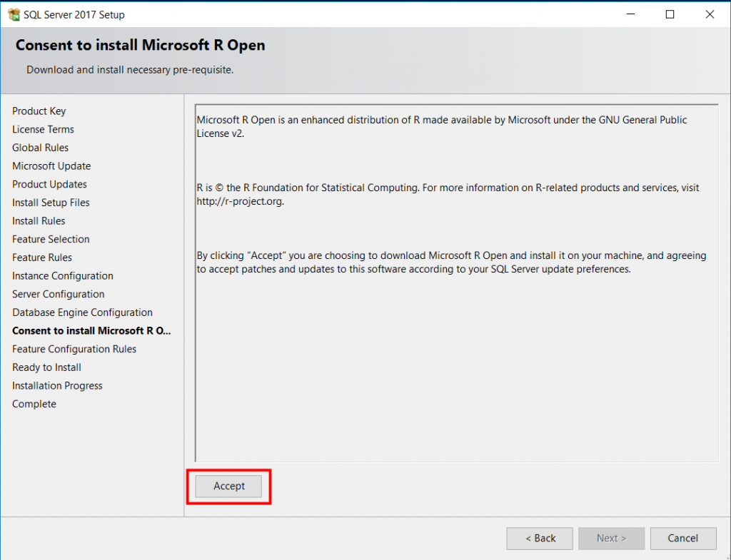
Task: Select the Installation Progress step
Action: tap(57, 386)
